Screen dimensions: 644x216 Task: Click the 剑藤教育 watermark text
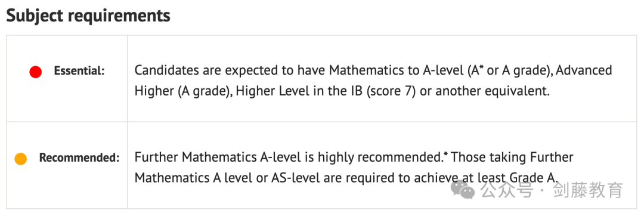(x=588, y=190)
